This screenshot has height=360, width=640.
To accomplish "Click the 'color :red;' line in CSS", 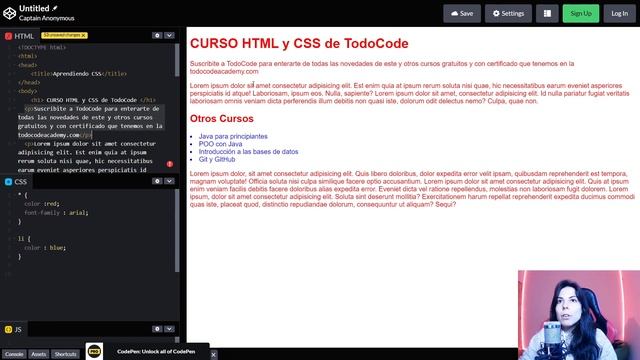I will (42, 204).
